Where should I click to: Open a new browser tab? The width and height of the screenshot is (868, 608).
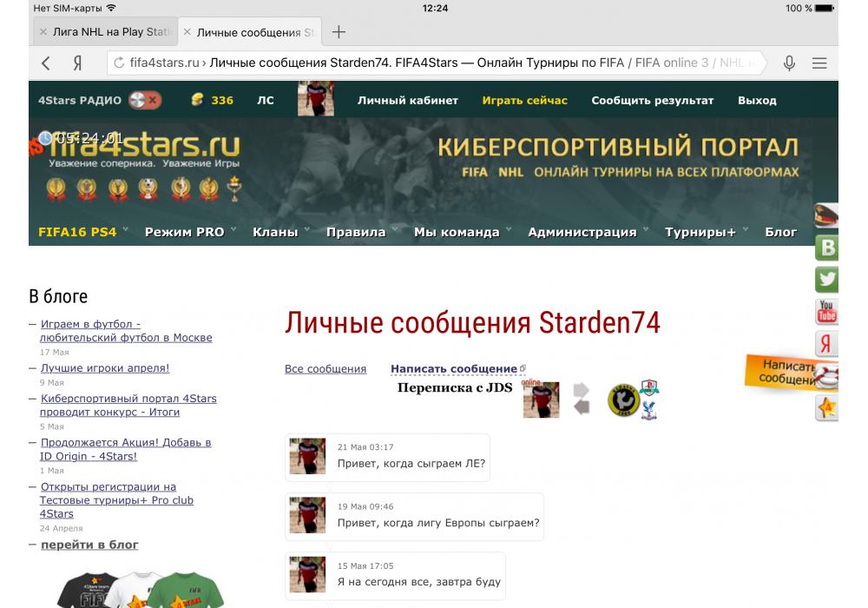[x=339, y=32]
